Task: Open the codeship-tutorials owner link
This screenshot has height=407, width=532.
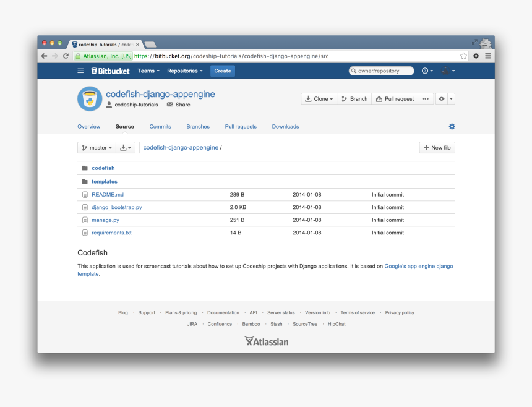Action: [136, 105]
